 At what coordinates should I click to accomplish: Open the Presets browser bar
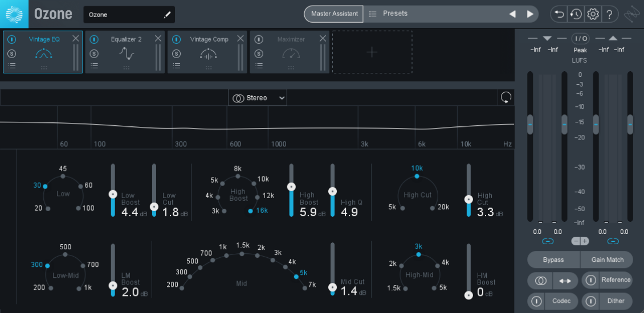point(451,14)
